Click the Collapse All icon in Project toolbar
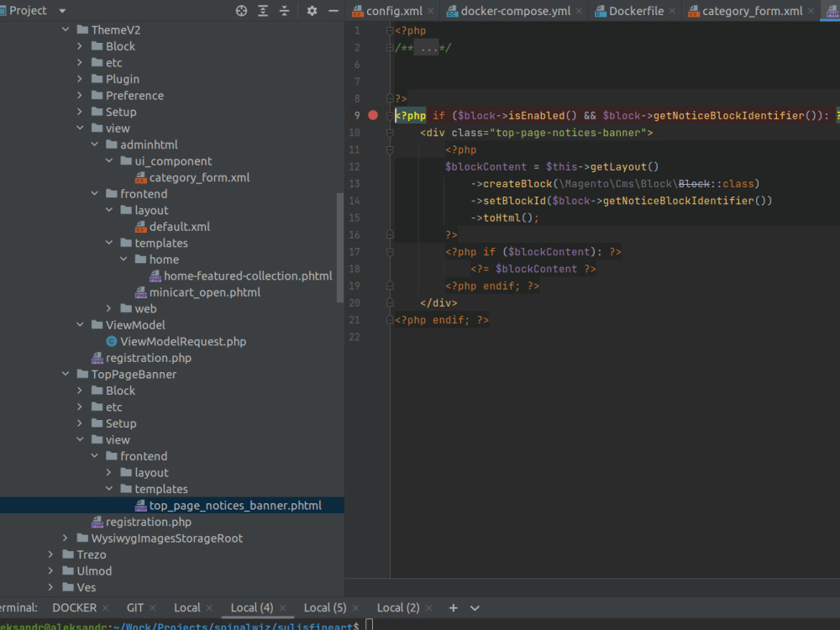The height and width of the screenshot is (630, 840). coord(285,11)
